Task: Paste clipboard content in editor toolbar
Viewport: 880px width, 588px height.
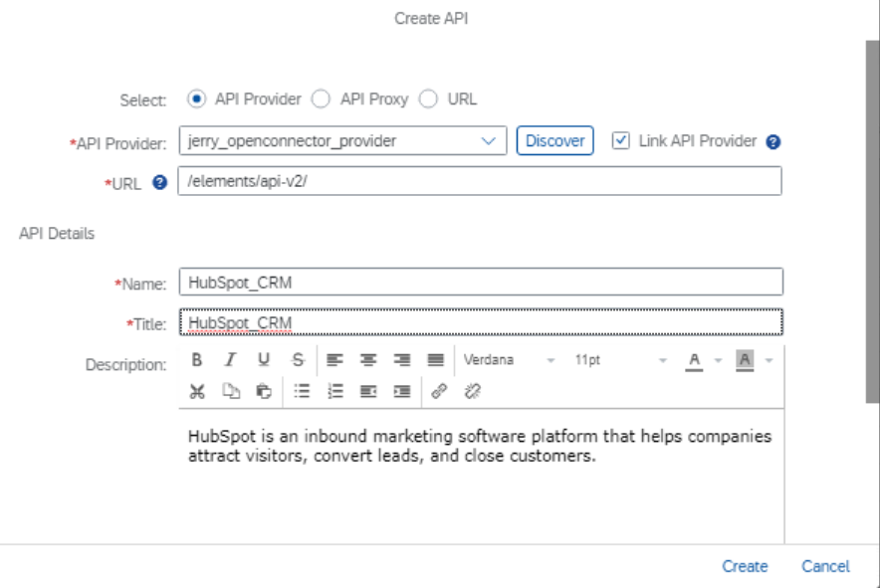Action: pos(264,391)
